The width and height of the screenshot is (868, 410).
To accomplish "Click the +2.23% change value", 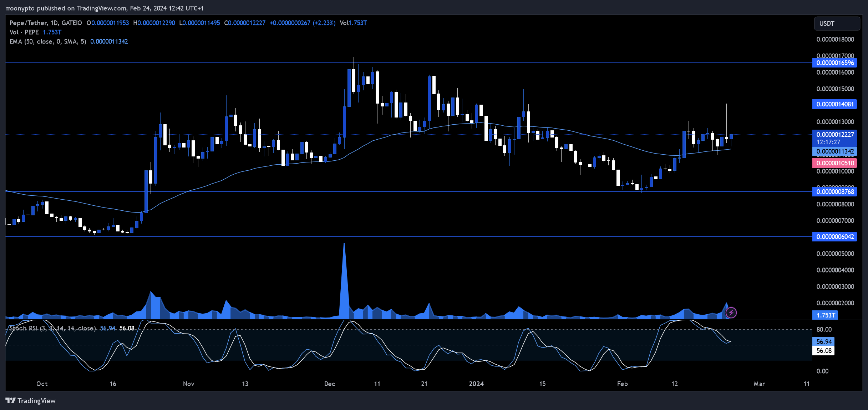I will point(324,23).
